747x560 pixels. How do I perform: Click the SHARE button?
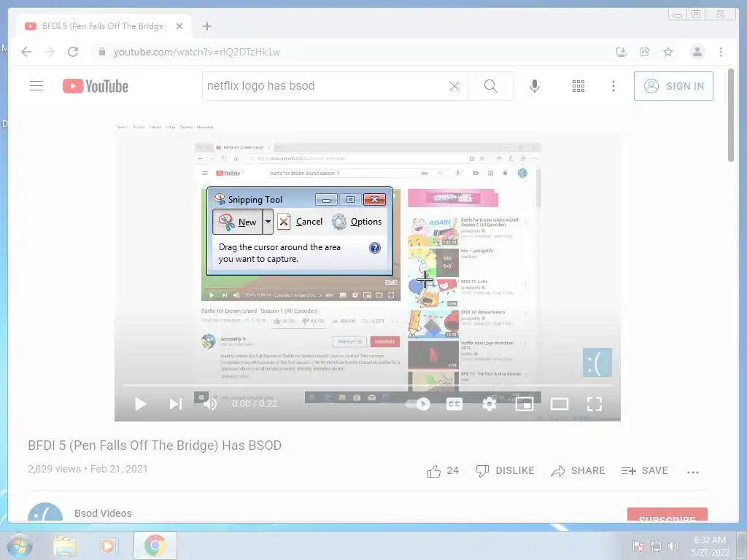(578, 471)
